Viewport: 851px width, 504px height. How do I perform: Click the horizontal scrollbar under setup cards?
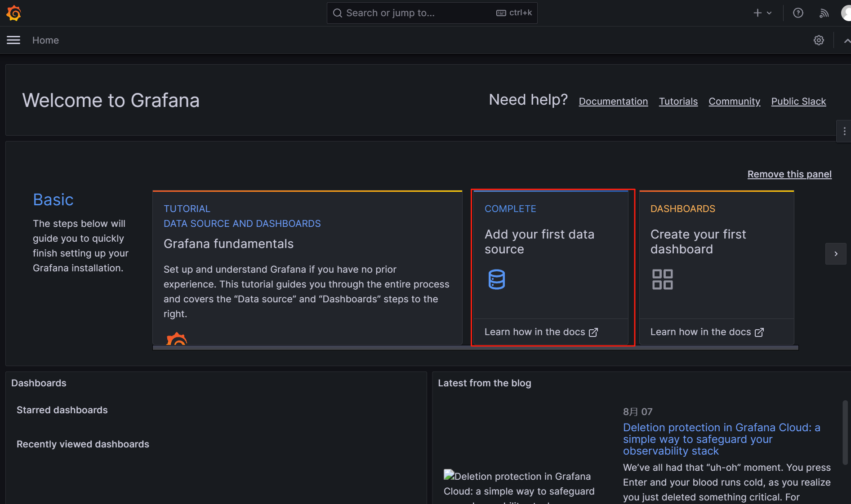[x=476, y=347]
